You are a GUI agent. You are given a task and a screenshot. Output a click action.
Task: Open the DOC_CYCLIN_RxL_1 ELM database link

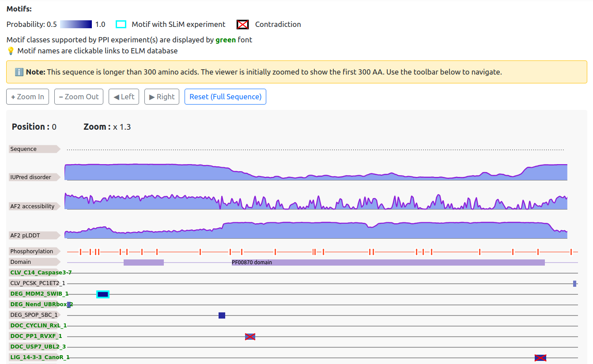point(38,325)
